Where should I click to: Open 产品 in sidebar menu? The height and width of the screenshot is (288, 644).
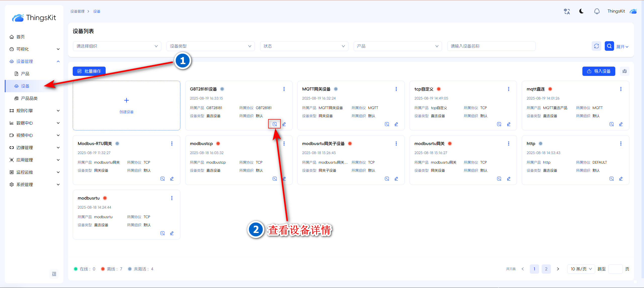pos(25,74)
